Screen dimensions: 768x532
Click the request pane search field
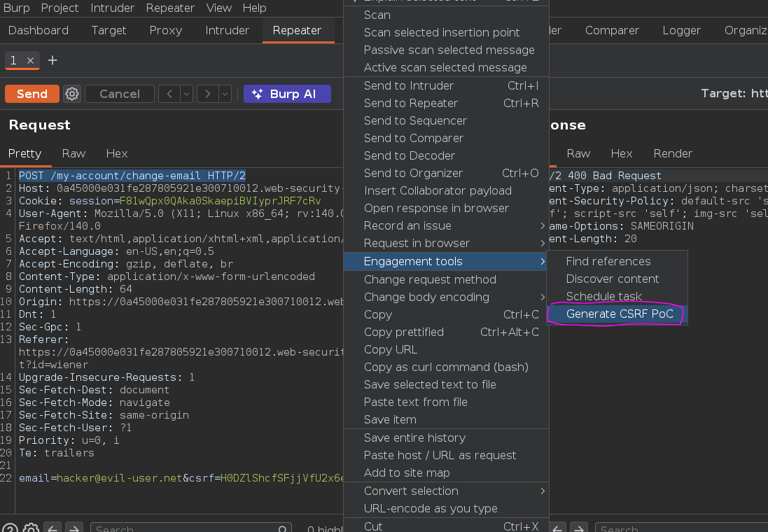coord(191,528)
